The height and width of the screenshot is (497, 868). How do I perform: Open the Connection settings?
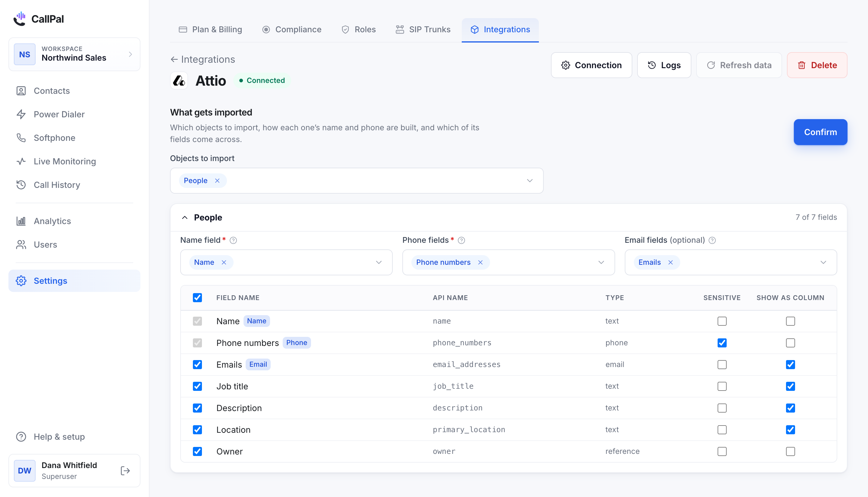[x=591, y=65]
